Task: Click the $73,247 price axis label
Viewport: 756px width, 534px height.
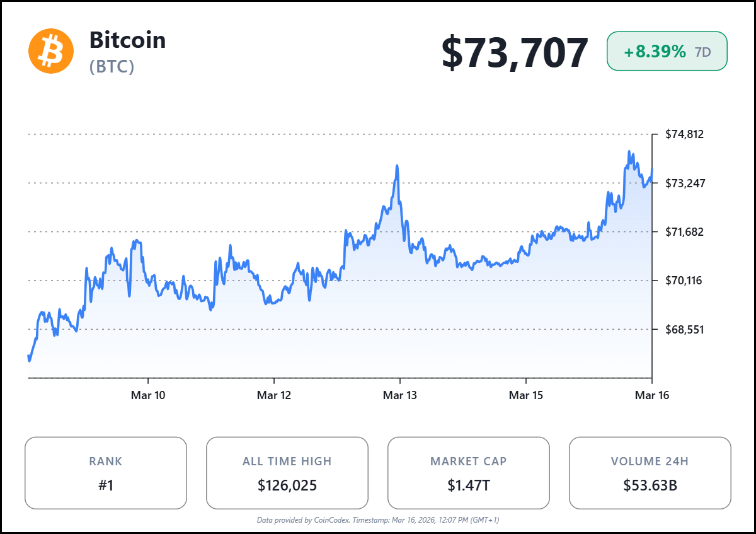Action: 684,183
